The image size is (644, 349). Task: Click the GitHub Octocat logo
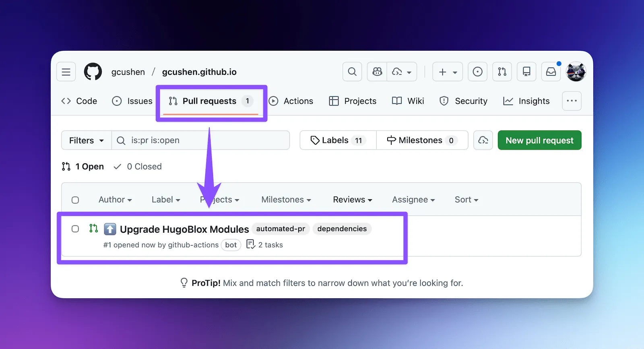(x=93, y=72)
